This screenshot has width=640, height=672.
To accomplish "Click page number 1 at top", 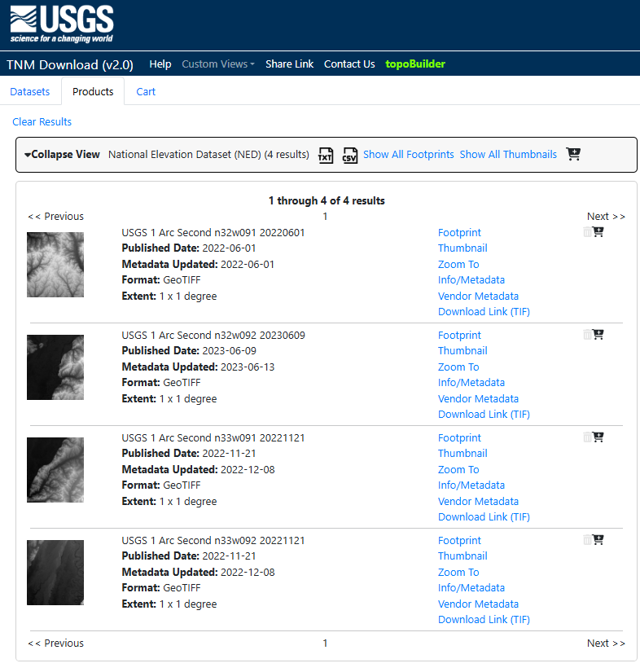I will point(325,217).
